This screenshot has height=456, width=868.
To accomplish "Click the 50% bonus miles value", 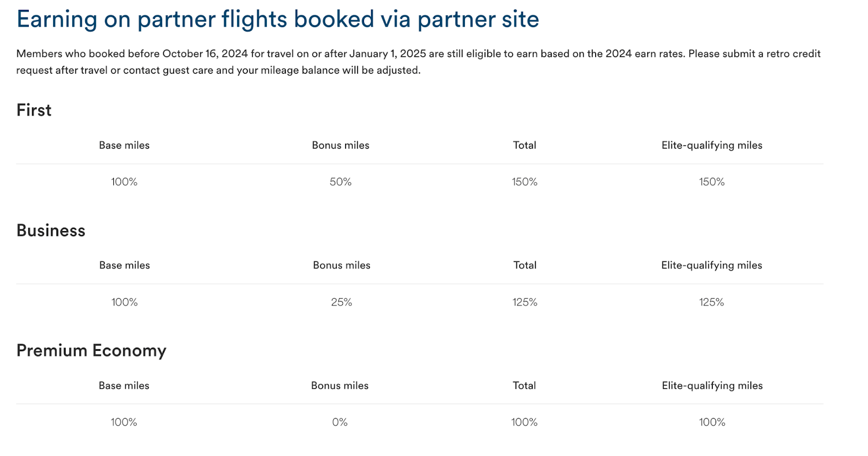I will (x=340, y=182).
